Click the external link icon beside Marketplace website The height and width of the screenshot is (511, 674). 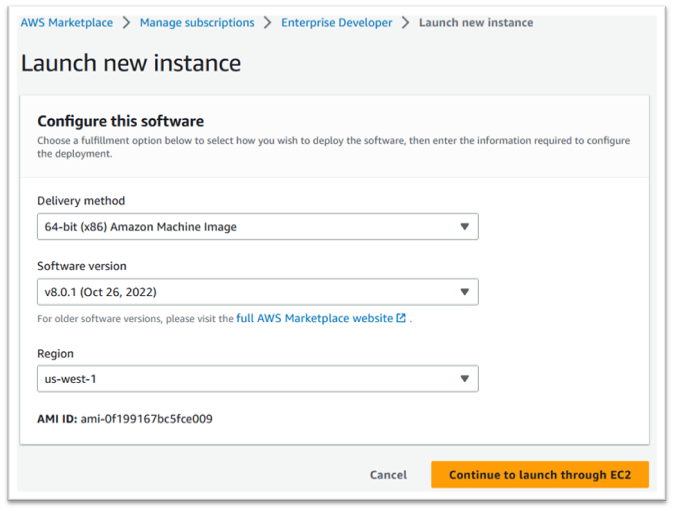[x=401, y=319]
